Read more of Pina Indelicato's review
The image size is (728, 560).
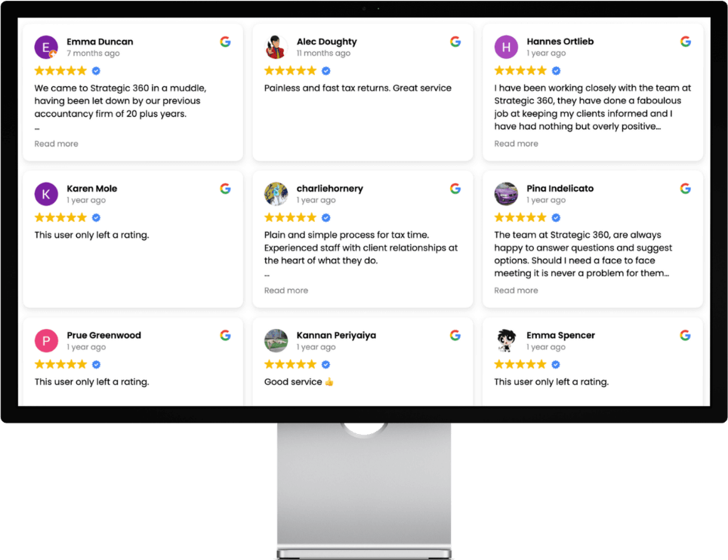point(516,291)
